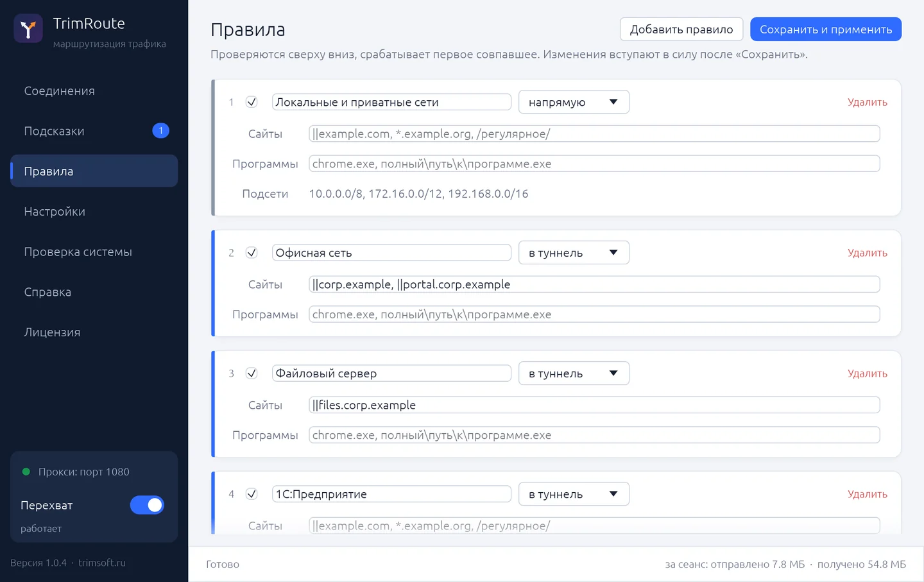
Task: Edit the rule name Офисная сеть
Action: click(391, 253)
